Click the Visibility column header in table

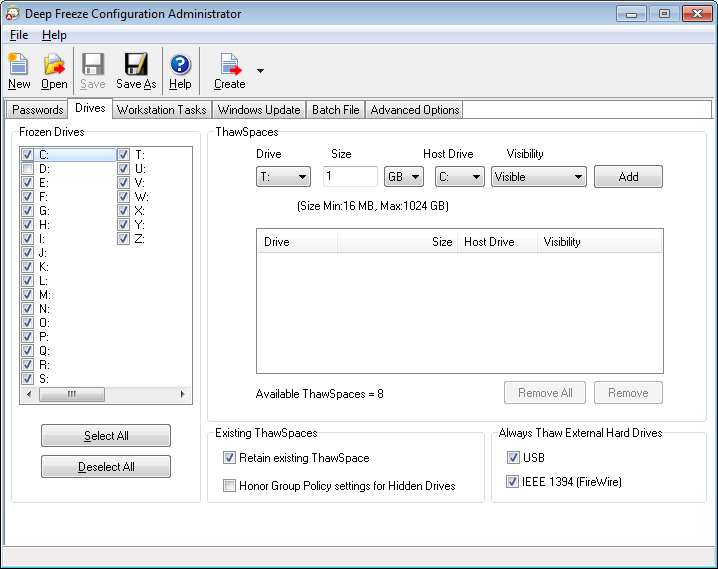click(x=599, y=242)
